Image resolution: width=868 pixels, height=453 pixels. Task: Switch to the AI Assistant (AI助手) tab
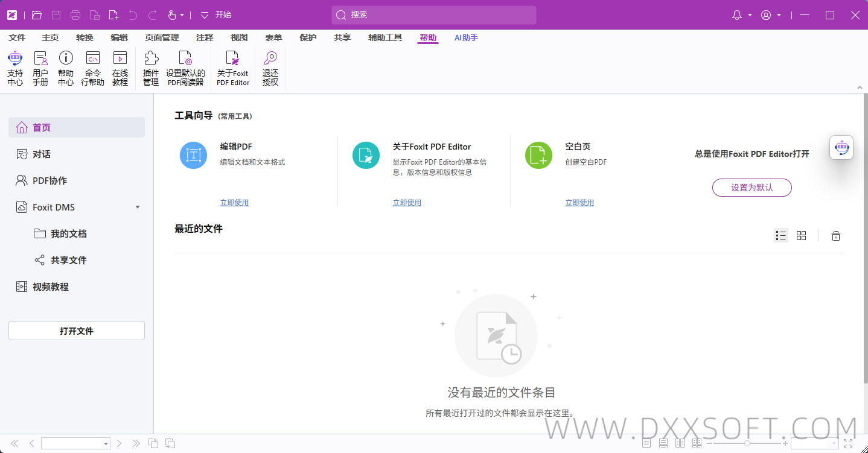466,37
